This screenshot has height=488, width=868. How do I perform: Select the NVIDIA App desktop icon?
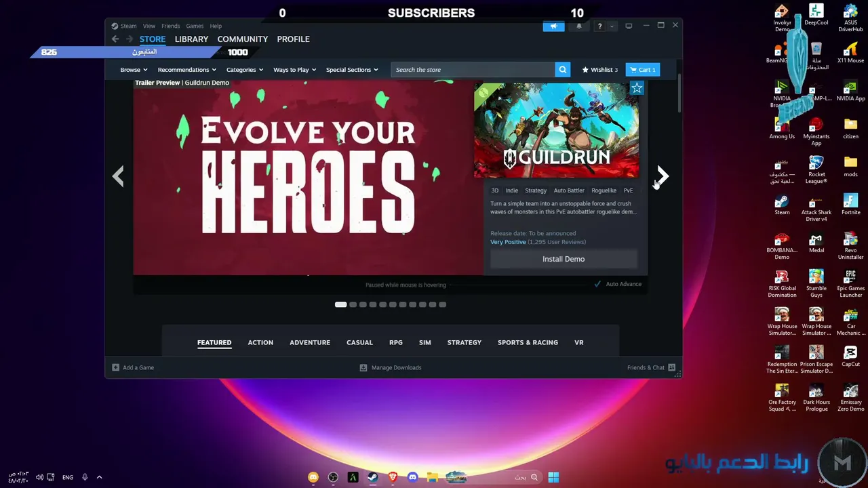click(850, 91)
